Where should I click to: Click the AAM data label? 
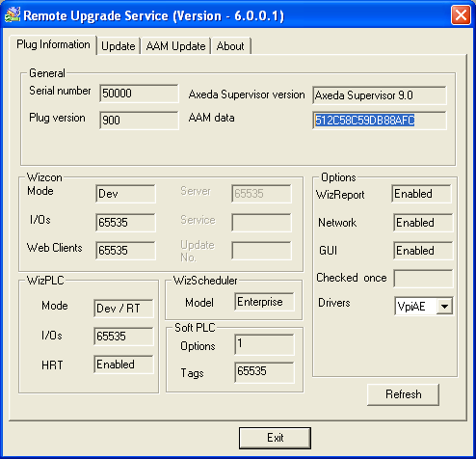[211, 118]
